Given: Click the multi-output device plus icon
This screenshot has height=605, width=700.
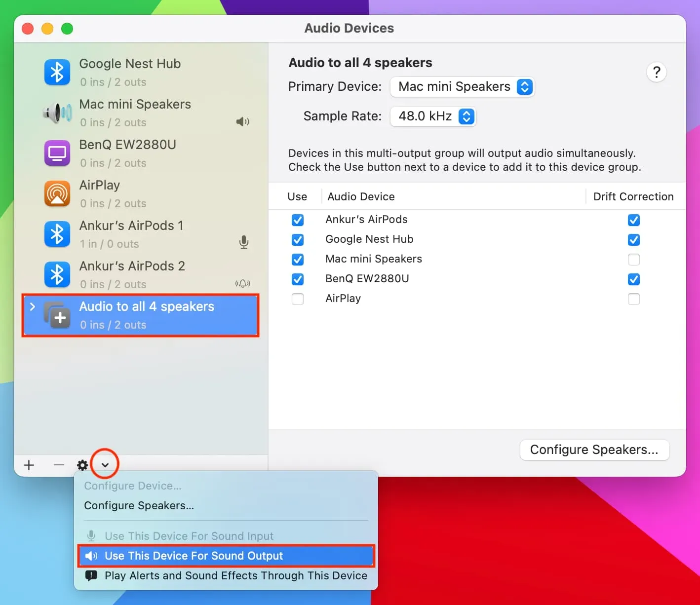Looking at the screenshot, I should pyautogui.click(x=57, y=315).
